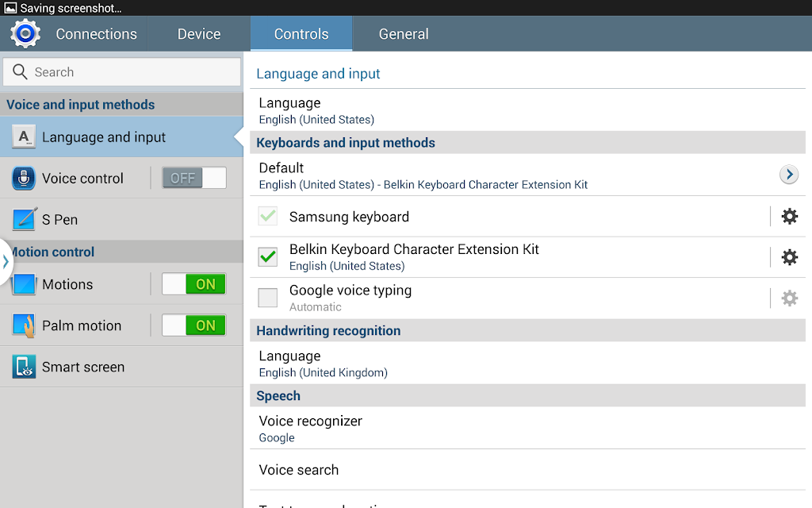Open the General tab

click(x=404, y=34)
